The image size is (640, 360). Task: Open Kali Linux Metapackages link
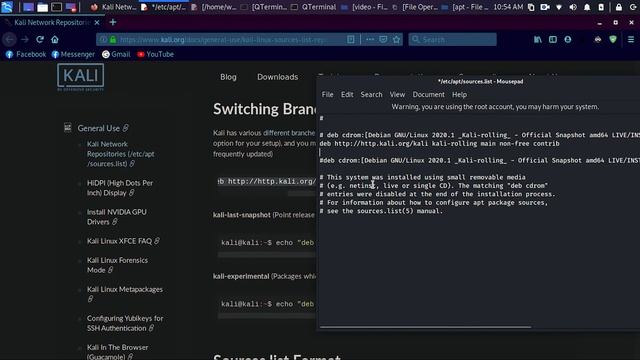[124, 289]
